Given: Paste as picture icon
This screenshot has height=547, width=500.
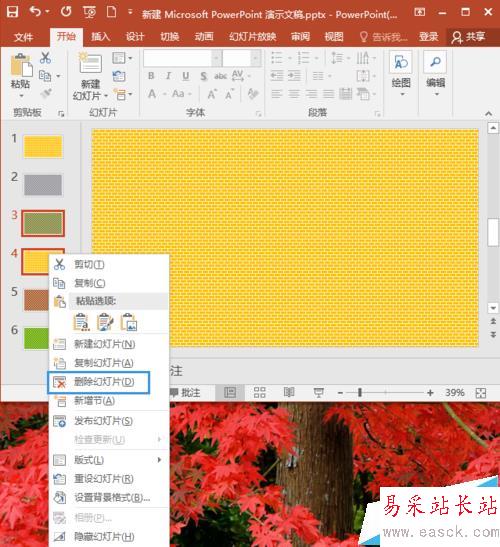Looking at the screenshot, I should point(129,322).
